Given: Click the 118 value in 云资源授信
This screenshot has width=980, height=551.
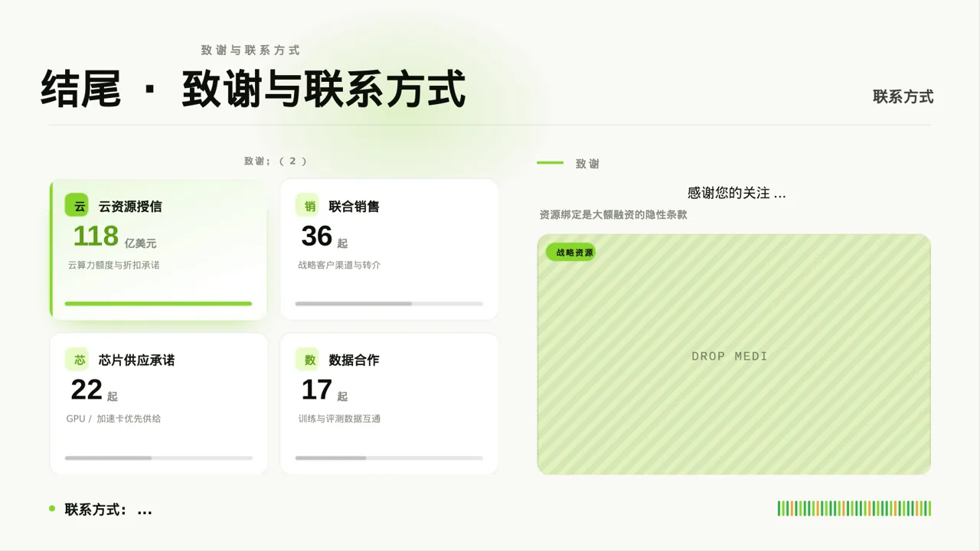Looking at the screenshot, I should (x=96, y=236).
